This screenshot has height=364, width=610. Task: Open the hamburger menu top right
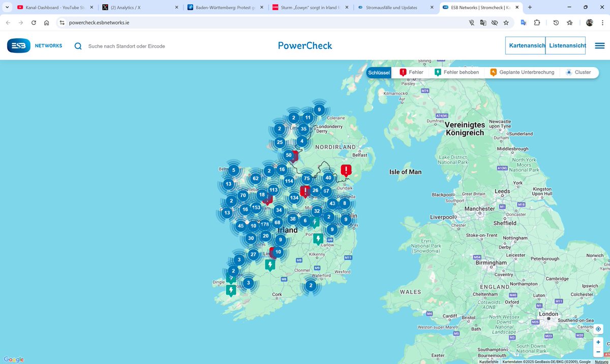pos(600,45)
